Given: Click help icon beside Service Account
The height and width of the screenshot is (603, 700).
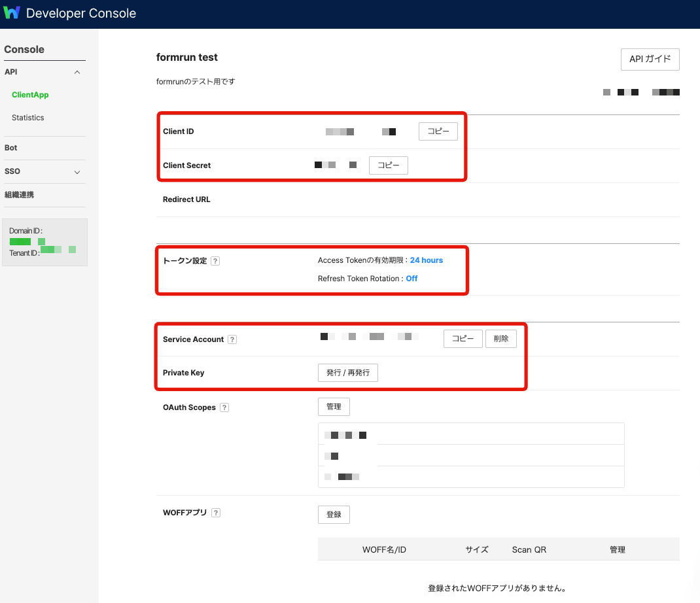Looking at the screenshot, I should point(232,339).
